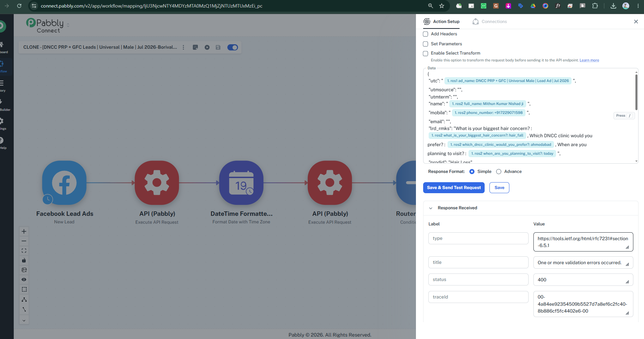This screenshot has height=339, width=644.
Task: Check Enable Select Transform option
Action: pyautogui.click(x=426, y=54)
